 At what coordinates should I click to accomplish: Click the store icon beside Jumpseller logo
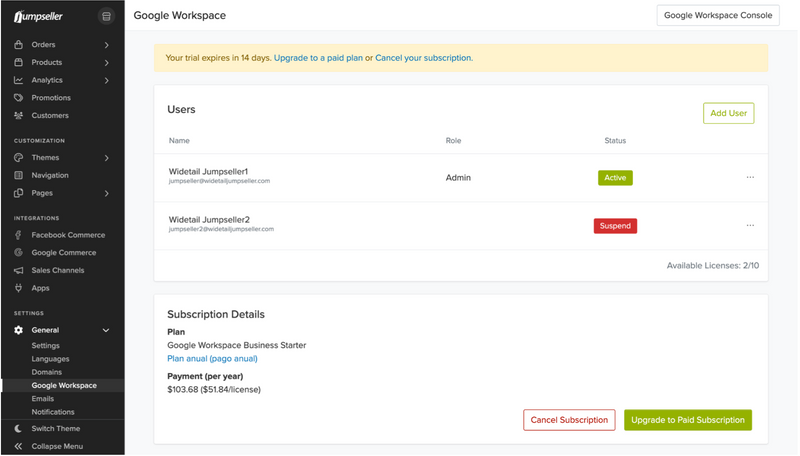point(107,16)
